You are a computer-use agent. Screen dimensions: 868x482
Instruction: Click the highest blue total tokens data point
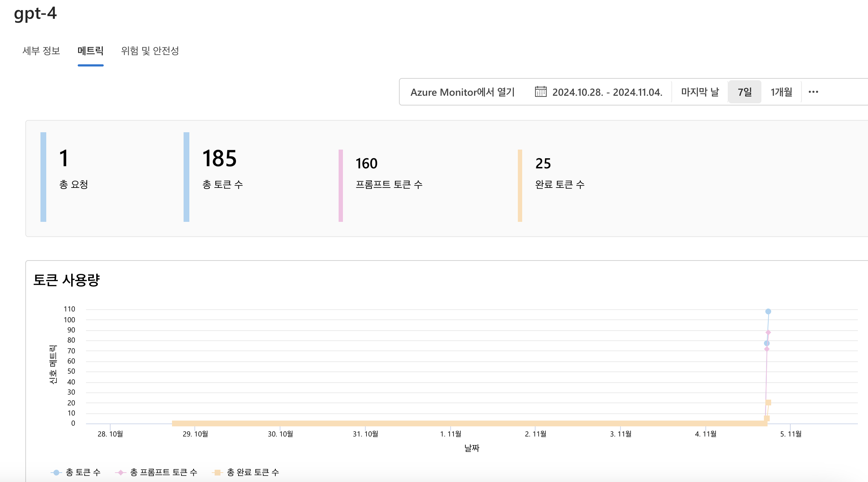(x=768, y=311)
